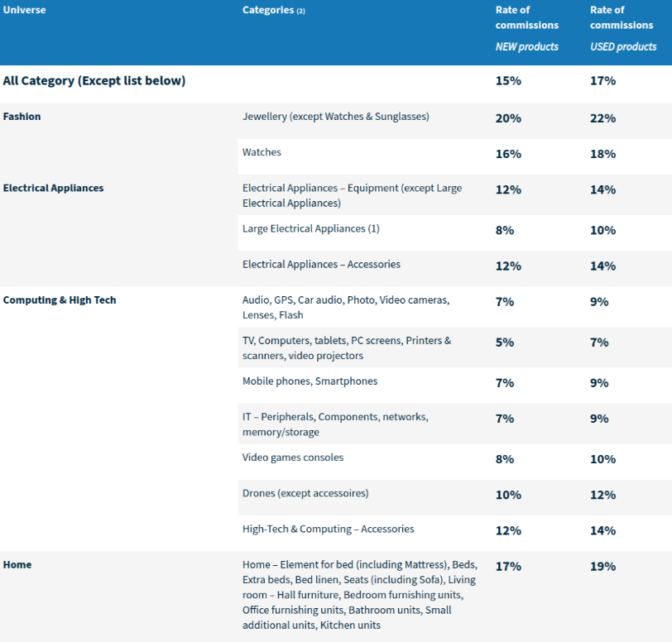
Task: Select Large Electrical Appliances (1) entry
Action: click(x=310, y=229)
